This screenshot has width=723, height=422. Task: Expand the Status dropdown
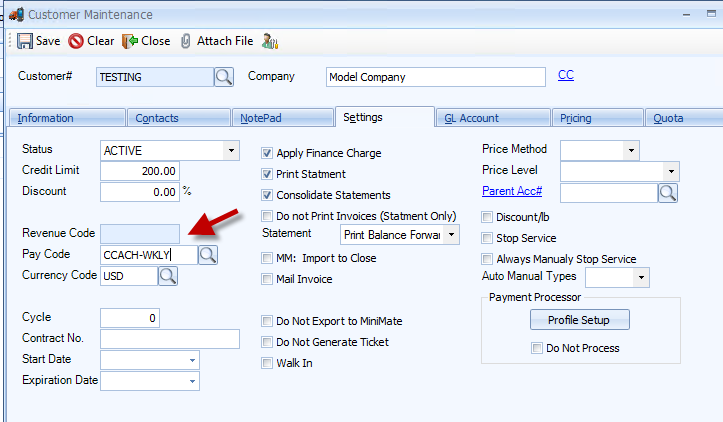(x=231, y=150)
